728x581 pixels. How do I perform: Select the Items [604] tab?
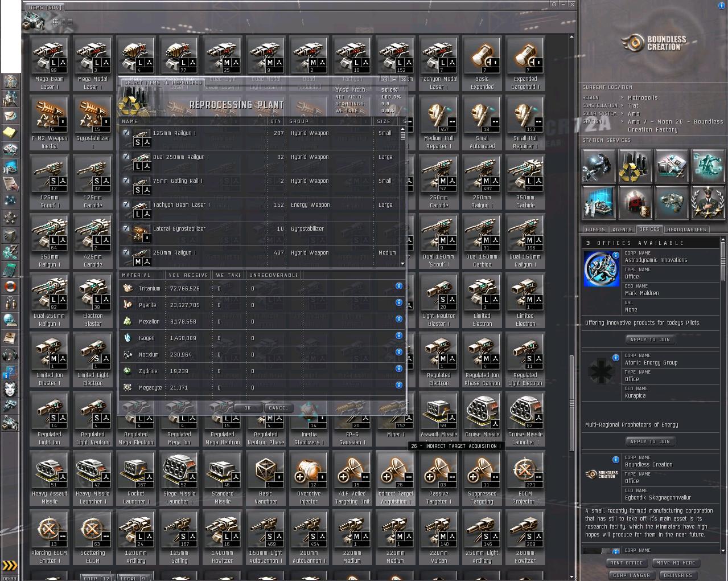[x=45, y=7]
